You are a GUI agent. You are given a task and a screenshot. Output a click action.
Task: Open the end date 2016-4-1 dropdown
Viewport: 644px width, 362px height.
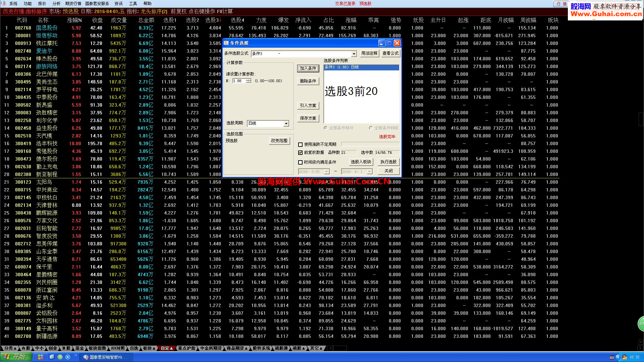(x=369, y=172)
